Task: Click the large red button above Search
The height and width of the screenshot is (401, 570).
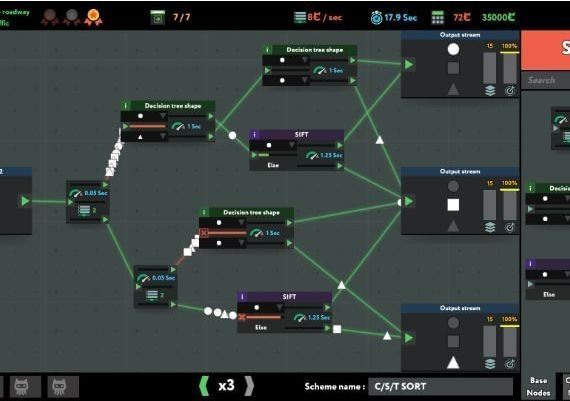Action: pos(545,50)
